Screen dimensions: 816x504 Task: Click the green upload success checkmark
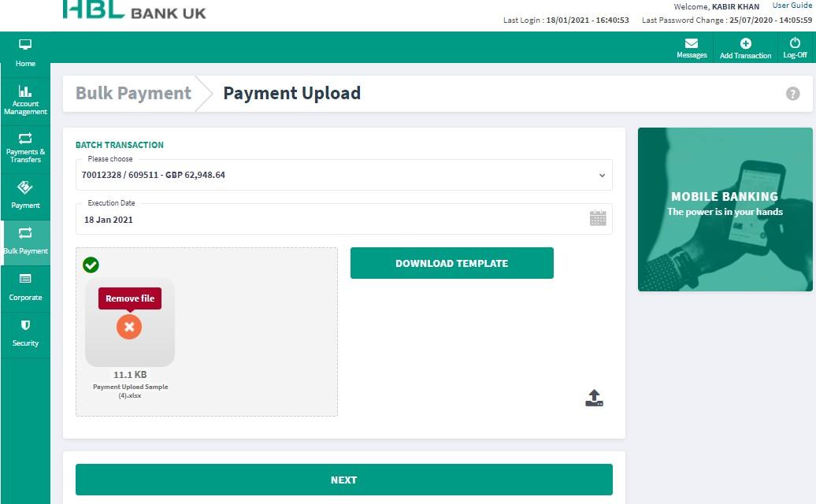pos(91,265)
